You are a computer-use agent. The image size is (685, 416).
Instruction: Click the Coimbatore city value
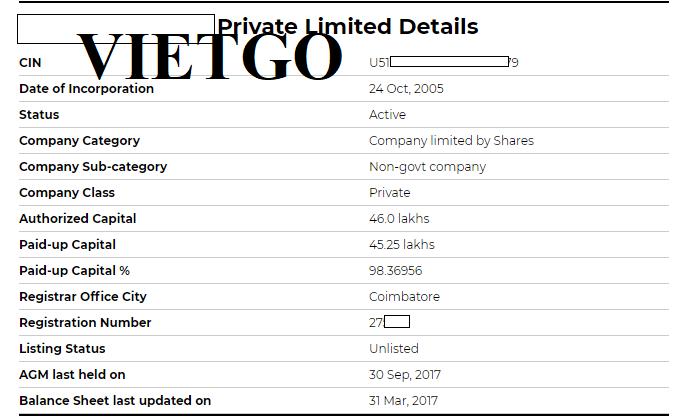405,297
